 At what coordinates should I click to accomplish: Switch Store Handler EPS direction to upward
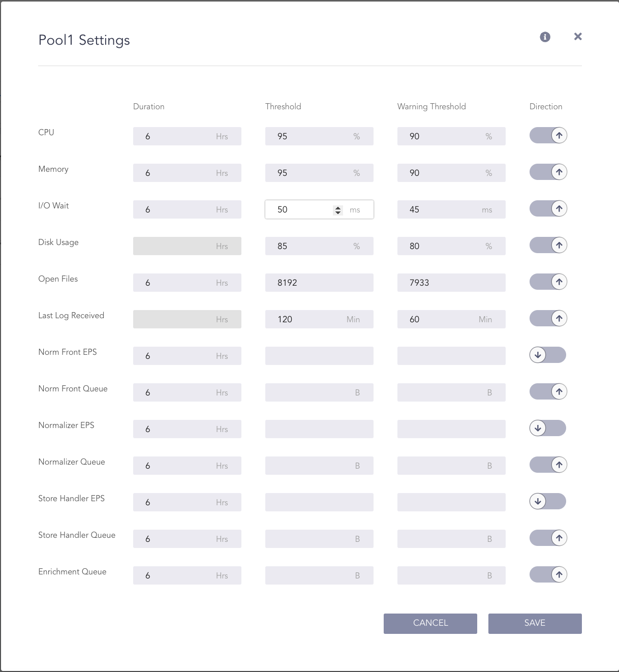[x=548, y=501]
